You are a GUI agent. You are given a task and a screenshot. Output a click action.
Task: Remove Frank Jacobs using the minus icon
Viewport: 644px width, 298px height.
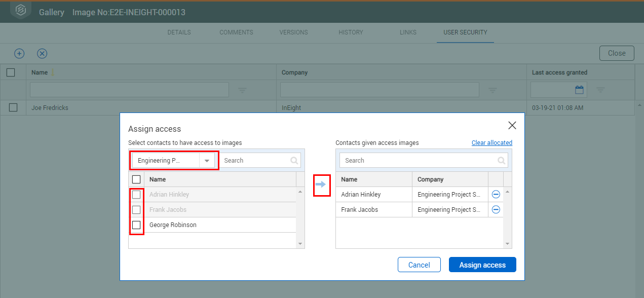point(496,209)
